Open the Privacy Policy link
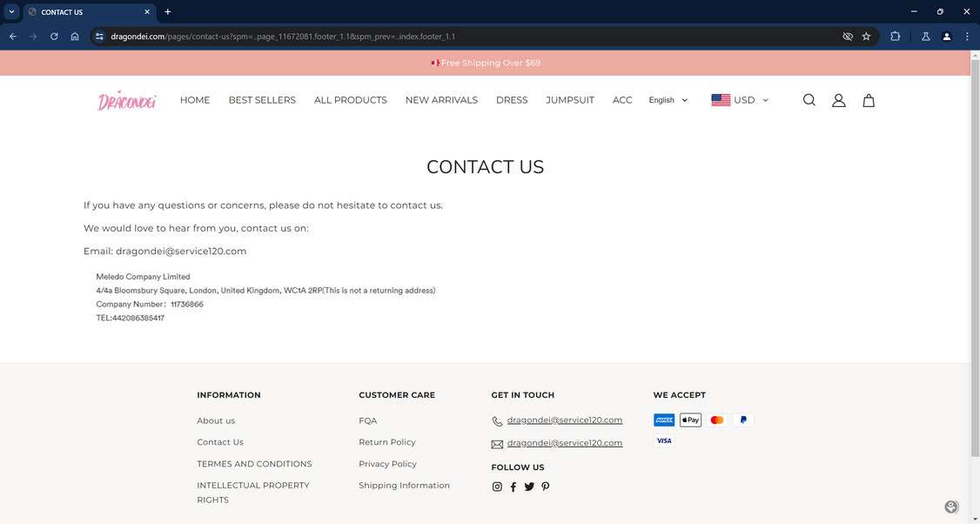980x524 pixels. [x=387, y=464]
